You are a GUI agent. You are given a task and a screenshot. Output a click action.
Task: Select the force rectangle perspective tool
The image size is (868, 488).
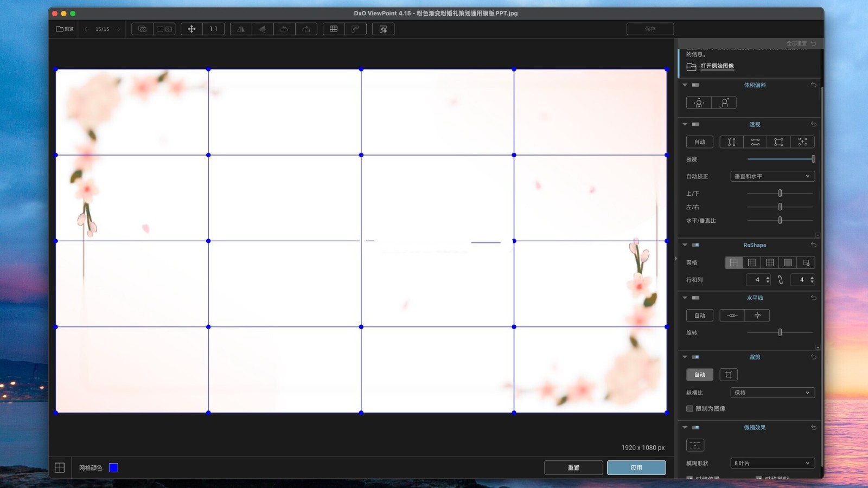(x=779, y=142)
